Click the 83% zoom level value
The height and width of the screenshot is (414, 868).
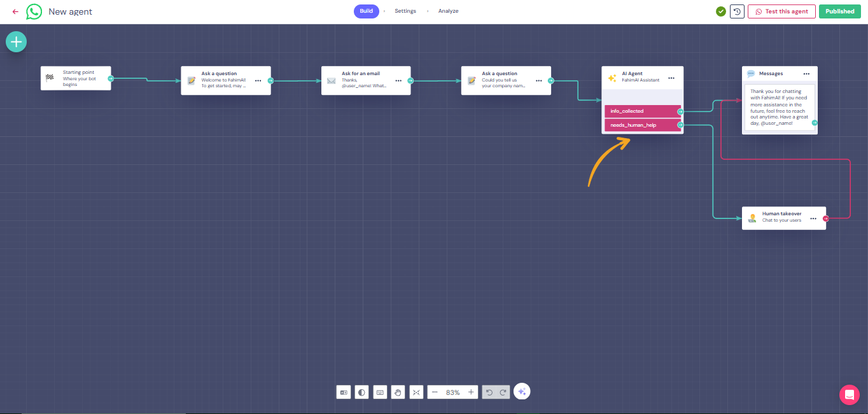pos(453,392)
